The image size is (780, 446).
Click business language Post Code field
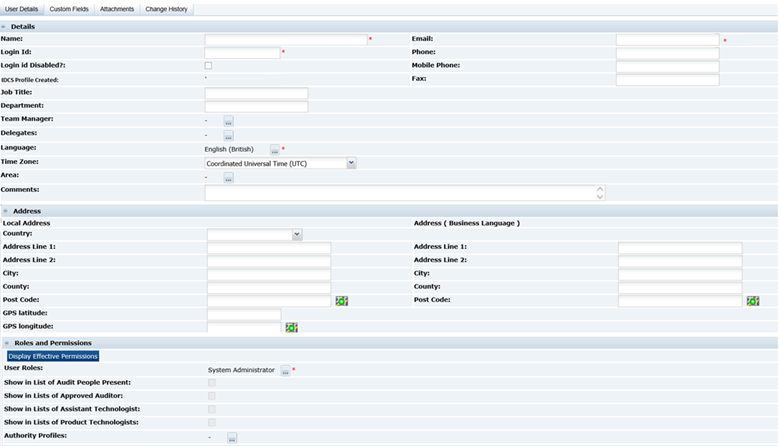coord(680,301)
